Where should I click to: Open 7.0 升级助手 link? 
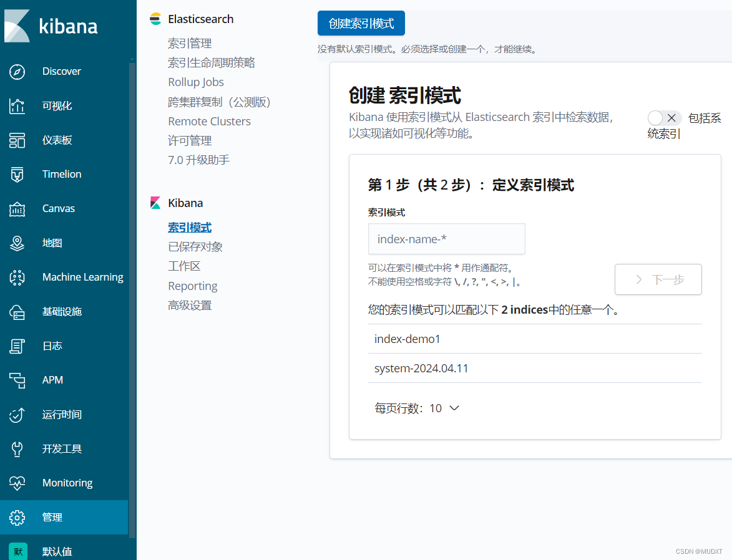[199, 160]
